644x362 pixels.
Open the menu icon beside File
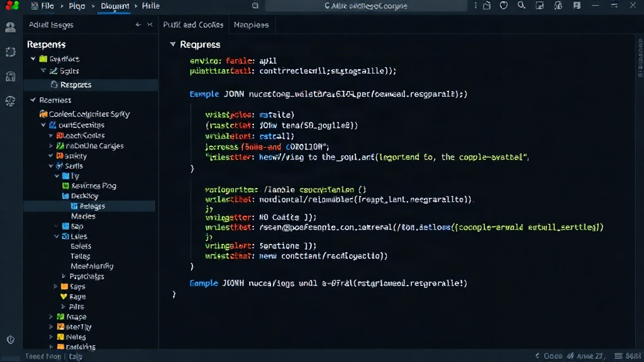coord(35,6)
